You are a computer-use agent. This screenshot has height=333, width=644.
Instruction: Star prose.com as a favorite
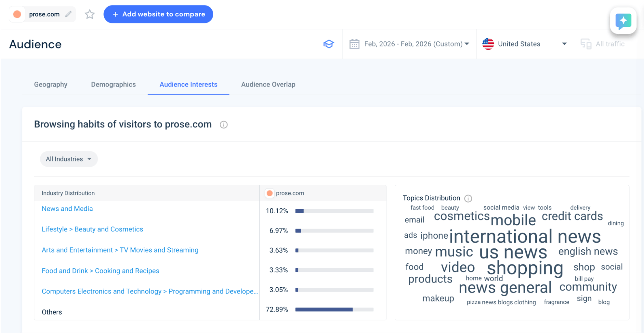[x=90, y=14]
